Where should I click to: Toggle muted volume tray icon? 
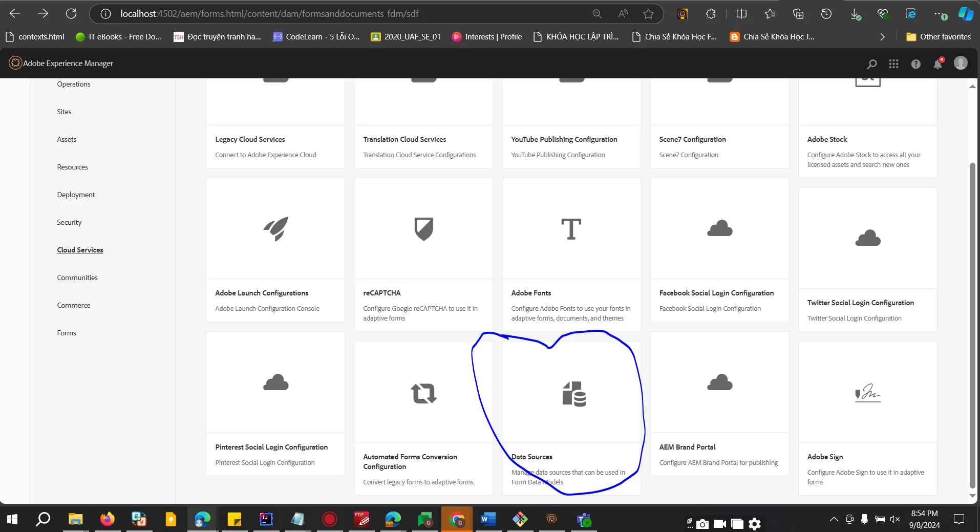[x=895, y=519]
